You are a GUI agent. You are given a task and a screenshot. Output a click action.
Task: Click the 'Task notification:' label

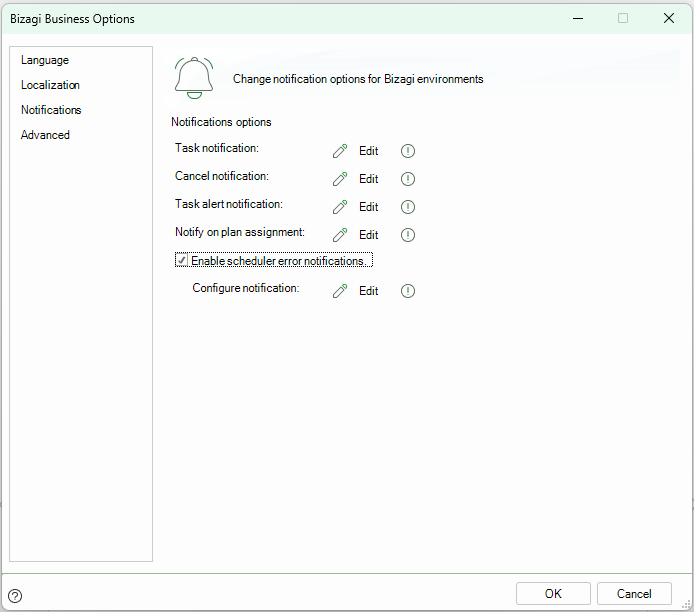(217, 148)
